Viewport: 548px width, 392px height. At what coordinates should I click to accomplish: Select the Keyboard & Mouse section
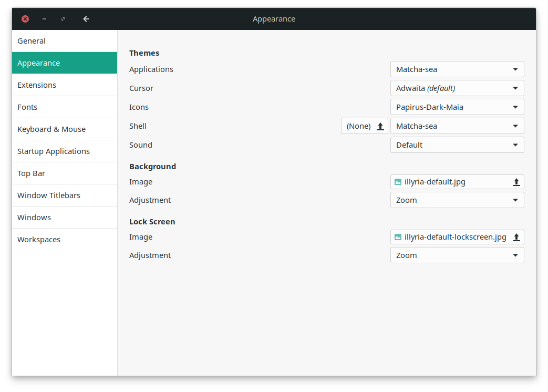[x=51, y=129]
